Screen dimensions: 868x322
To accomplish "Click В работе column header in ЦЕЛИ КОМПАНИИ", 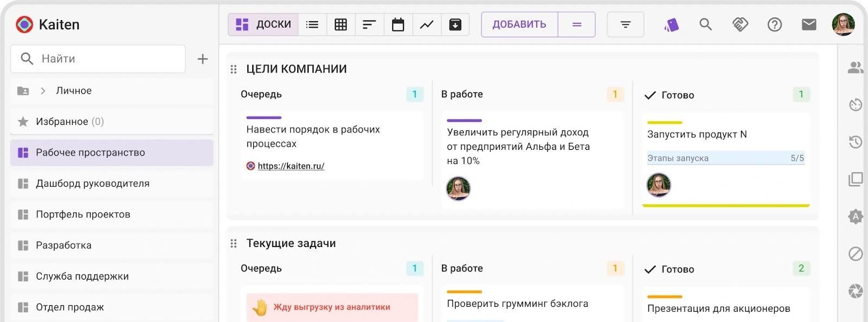I will (462, 94).
